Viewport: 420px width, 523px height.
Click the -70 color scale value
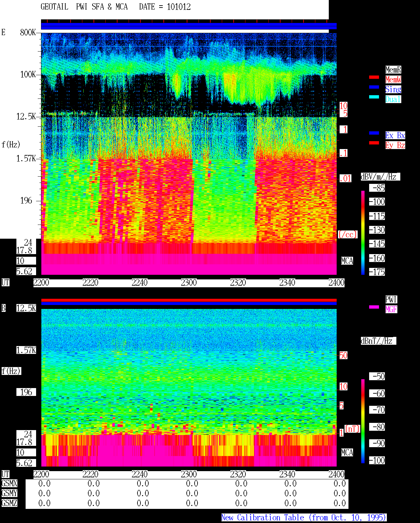tap(377, 410)
